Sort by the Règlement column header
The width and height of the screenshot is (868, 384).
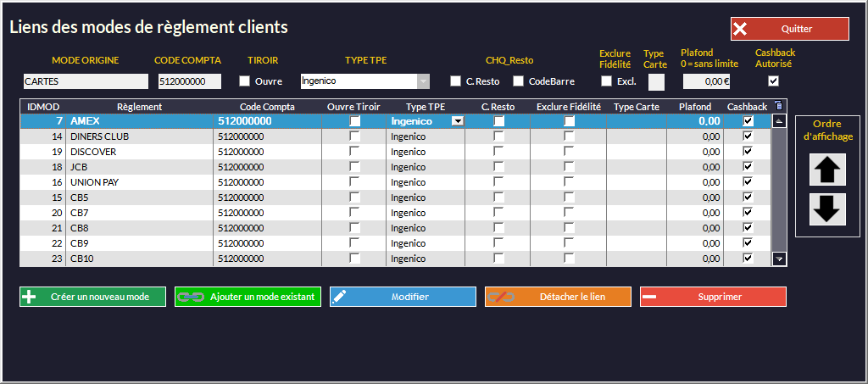(139, 107)
